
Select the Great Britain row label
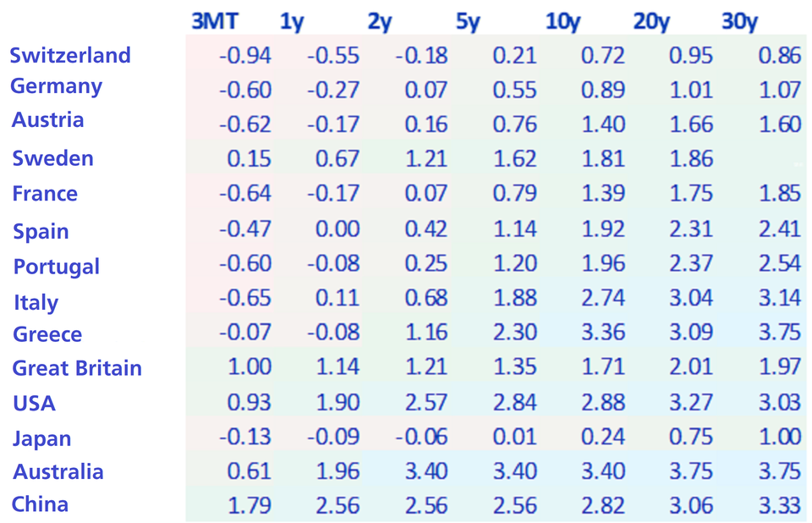click(77, 368)
